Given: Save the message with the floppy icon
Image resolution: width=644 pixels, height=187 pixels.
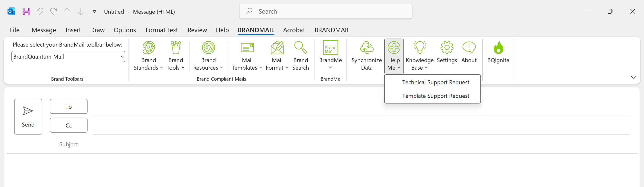Looking at the screenshot, I should coord(26,12).
